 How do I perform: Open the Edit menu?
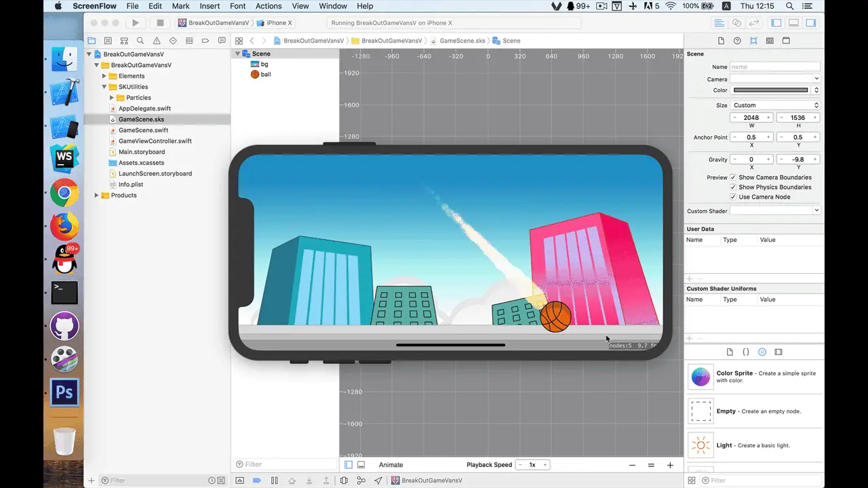[155, 6]
